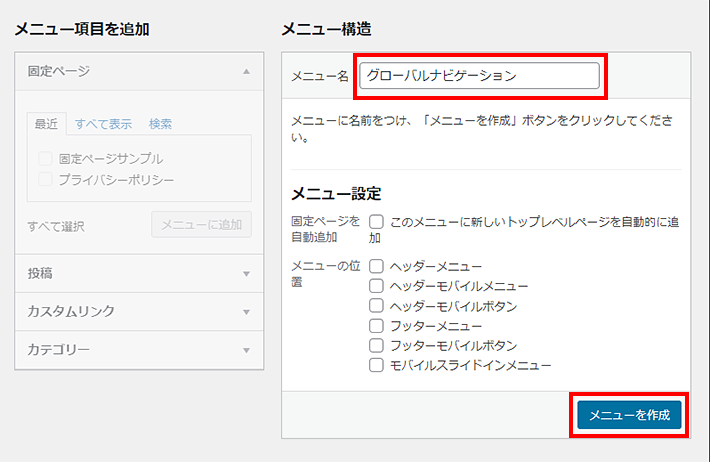Select the 最近 tab
This screenshot has width=710, height=462.
click(x=46, y=124)
